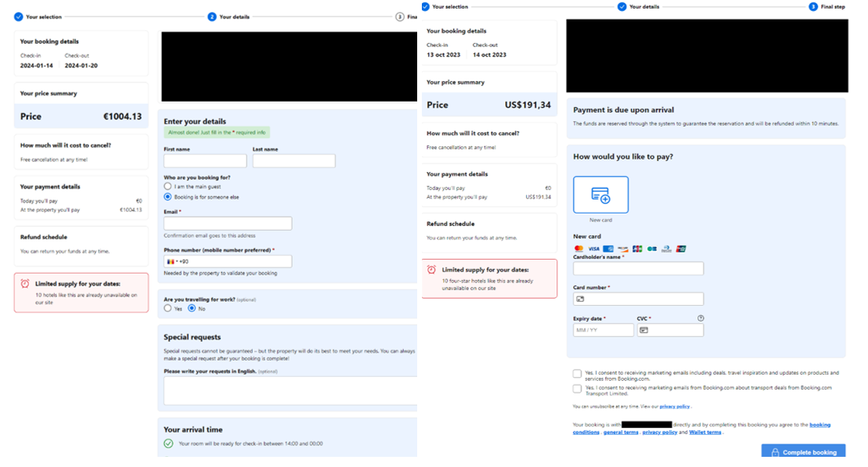Viewport: 868px width, 467px height.
Task: Click the Mastercard logo under New card
Action: [x=578, y=249]
